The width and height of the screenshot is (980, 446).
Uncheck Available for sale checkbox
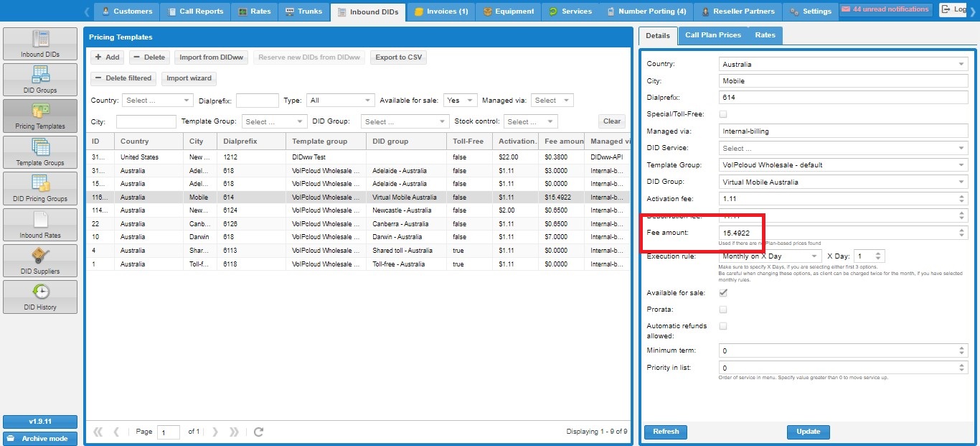pyautogui.click(x=723, y=293)
